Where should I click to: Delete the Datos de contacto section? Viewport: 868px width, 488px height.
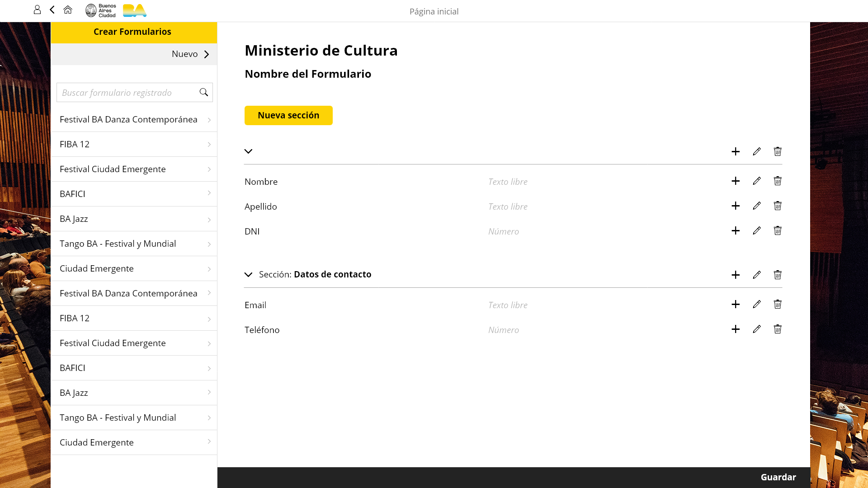[x=778, y=275]
